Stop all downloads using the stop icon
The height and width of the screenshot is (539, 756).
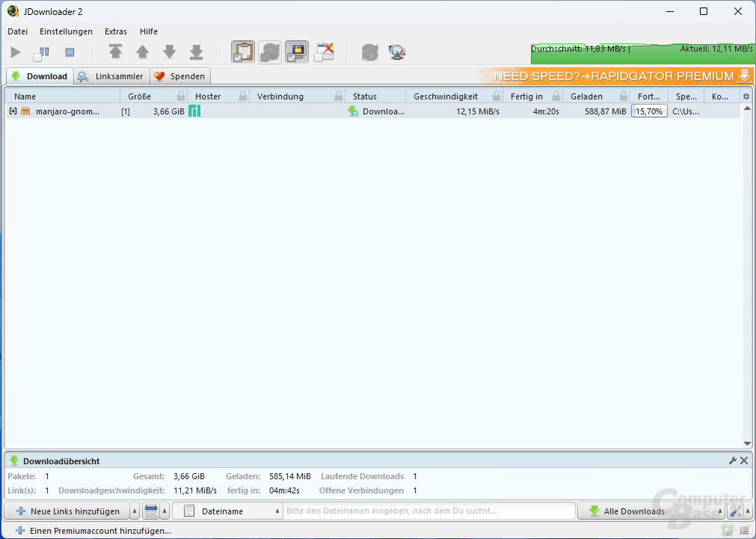(x=68, y=52)
